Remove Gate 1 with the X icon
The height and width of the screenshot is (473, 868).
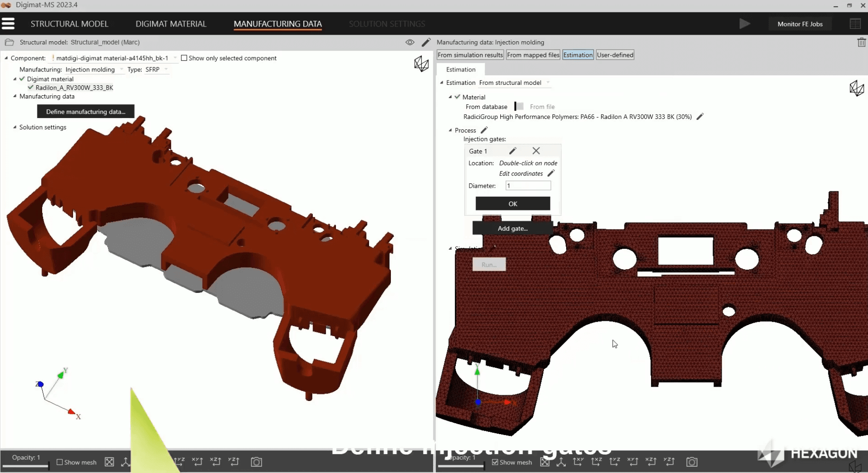tap(536, 151)
